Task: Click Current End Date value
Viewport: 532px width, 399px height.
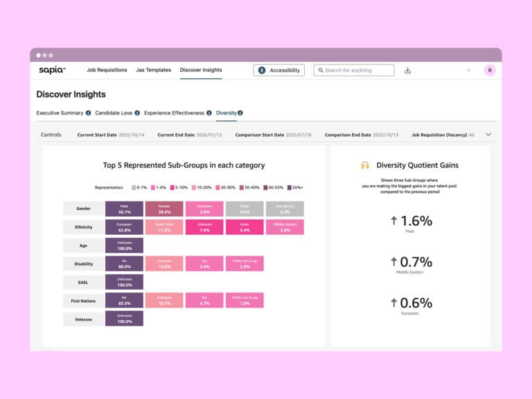Action: tap(209, 135)
